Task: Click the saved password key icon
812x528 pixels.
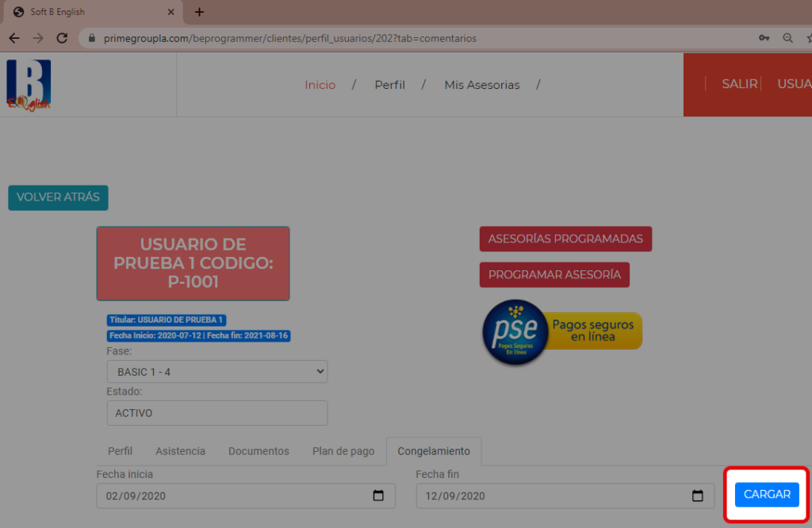Action: [x=764, y=38]
